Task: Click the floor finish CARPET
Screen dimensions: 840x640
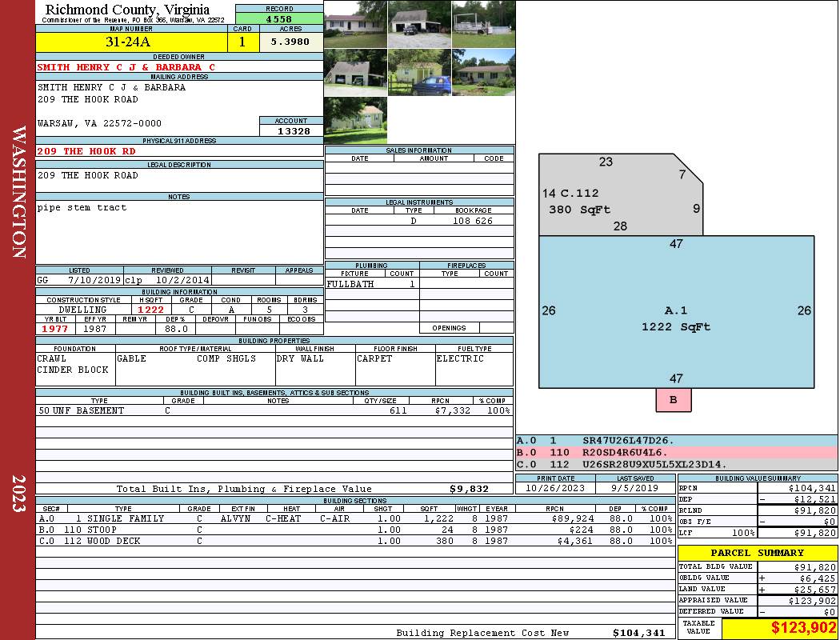Action: [x=374, y=358]
